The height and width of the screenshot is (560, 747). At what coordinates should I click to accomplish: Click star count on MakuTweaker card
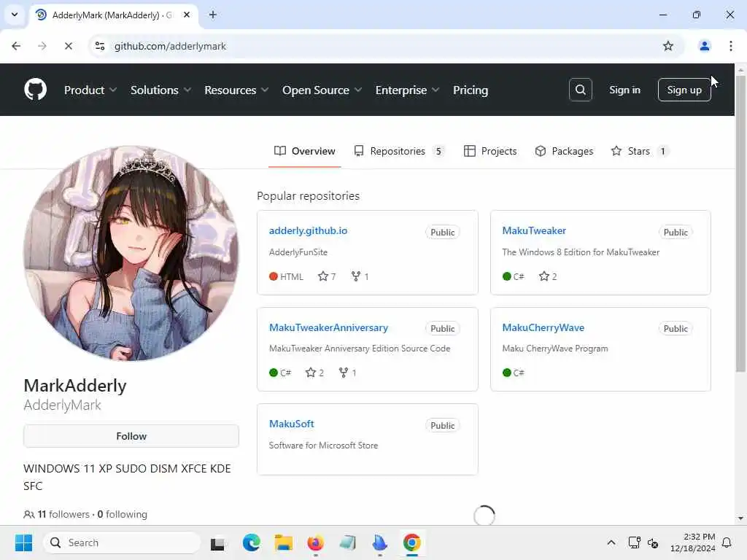point(548,276)
